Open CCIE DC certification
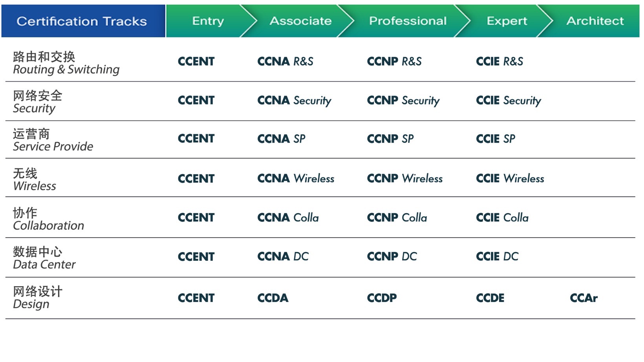 click(x=497, y=256)
